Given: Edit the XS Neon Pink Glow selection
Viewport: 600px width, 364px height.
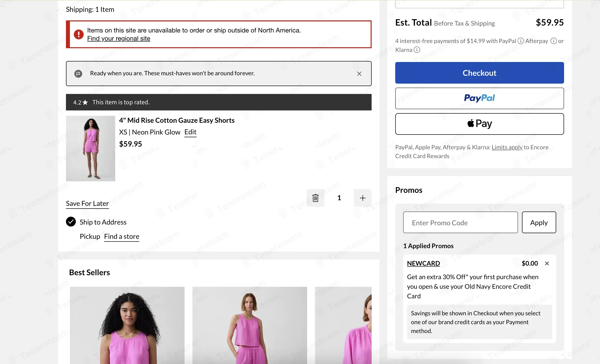Looking at the screenshot, I should coord(190,132).
